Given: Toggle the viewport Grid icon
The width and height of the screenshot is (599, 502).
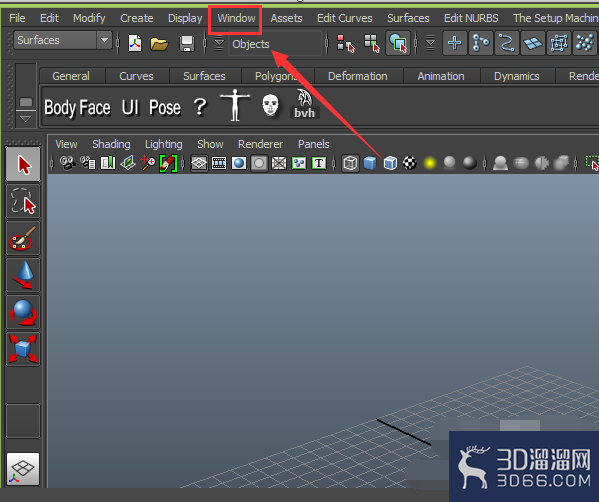Looking at the screenshot, I should (x=199, y=164).
